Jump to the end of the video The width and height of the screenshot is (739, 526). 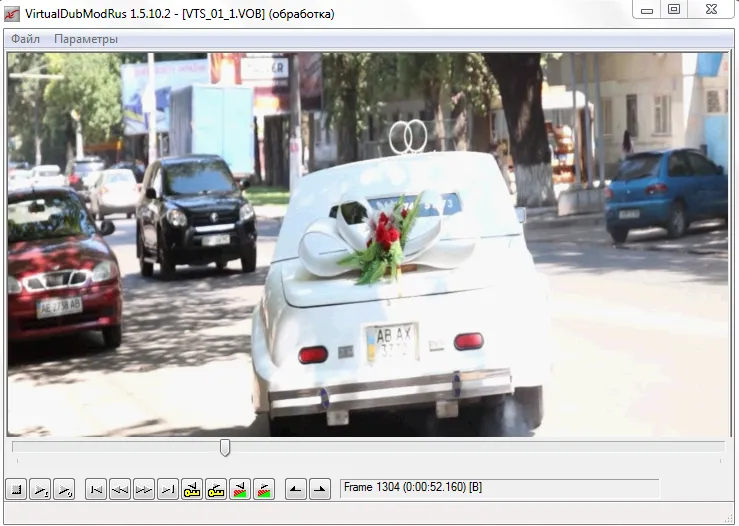168,490
